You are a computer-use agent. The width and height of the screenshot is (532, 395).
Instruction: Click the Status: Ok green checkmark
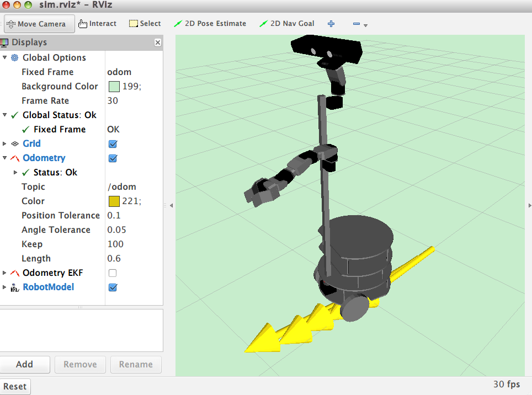point(25,173)
